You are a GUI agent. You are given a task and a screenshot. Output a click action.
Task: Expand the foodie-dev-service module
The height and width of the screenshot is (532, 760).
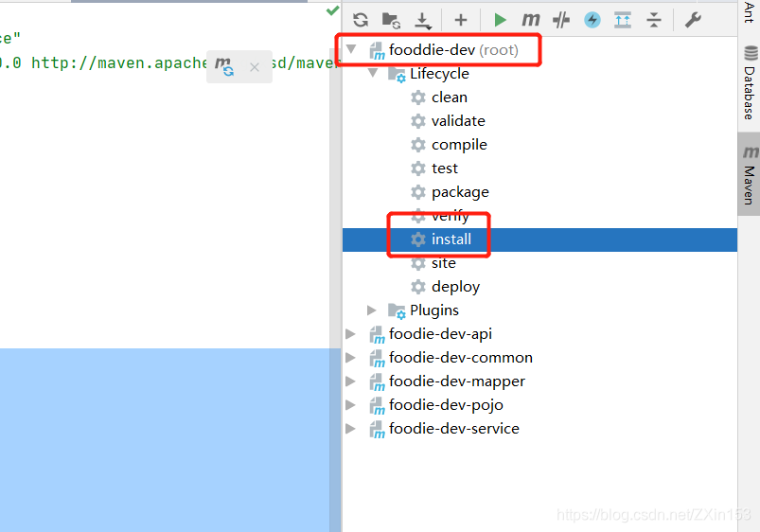(x=350, y=428)
